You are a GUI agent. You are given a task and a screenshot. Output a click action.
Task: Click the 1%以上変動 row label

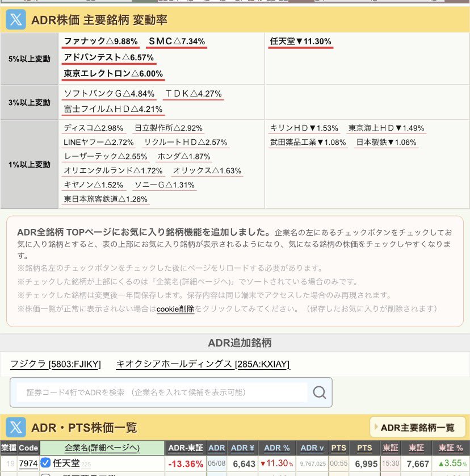click(x=30, y=164)
